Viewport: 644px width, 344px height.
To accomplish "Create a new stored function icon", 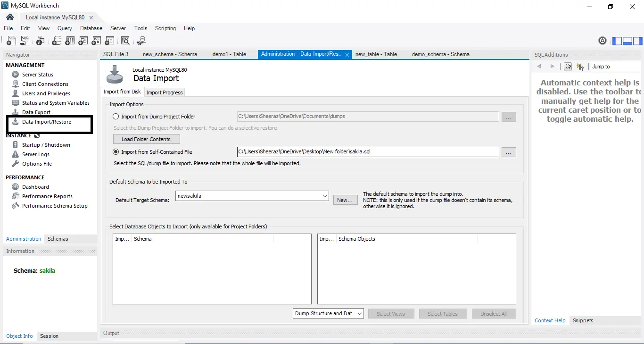I will click(109, 41).
